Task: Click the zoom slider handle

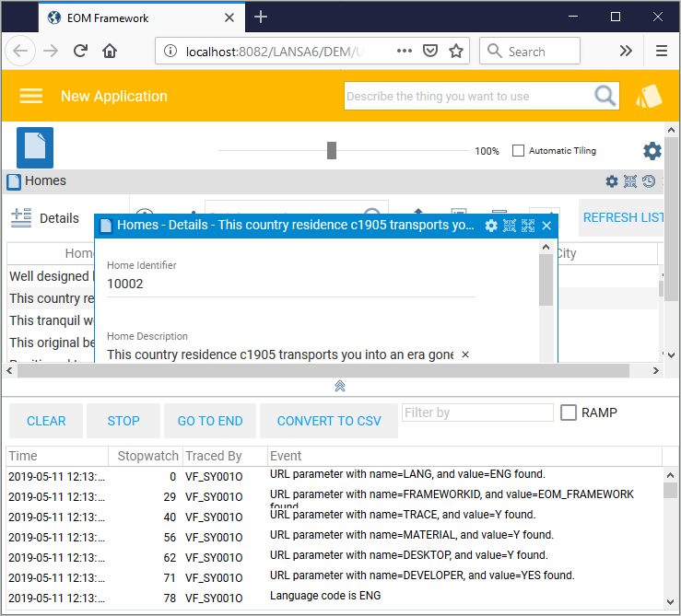Action: [332, 151]
